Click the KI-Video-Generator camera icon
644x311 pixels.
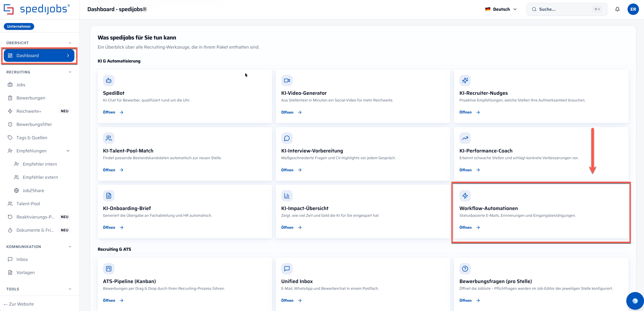pyautogui.click(x=287, y=80)
